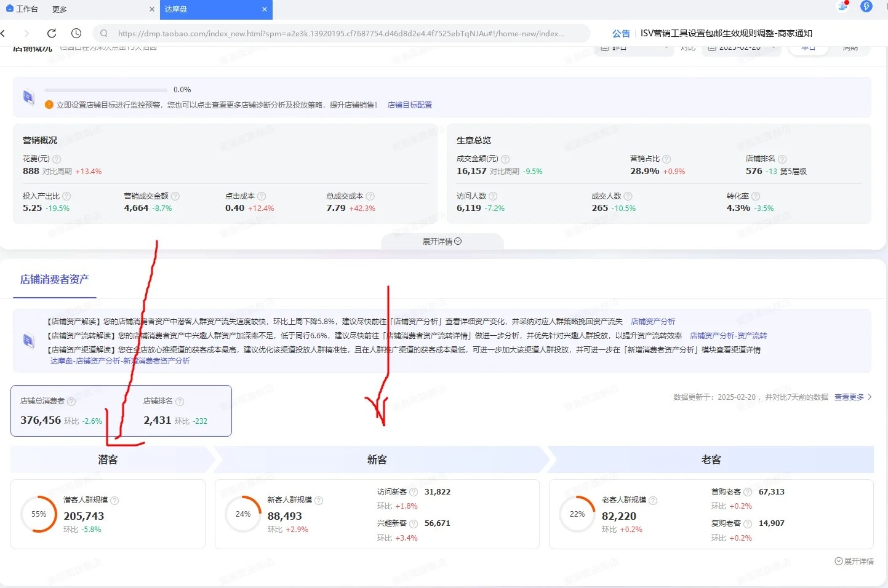Open the 公告 announcements link
Screen dimensions: 888x588
(621, 33)
